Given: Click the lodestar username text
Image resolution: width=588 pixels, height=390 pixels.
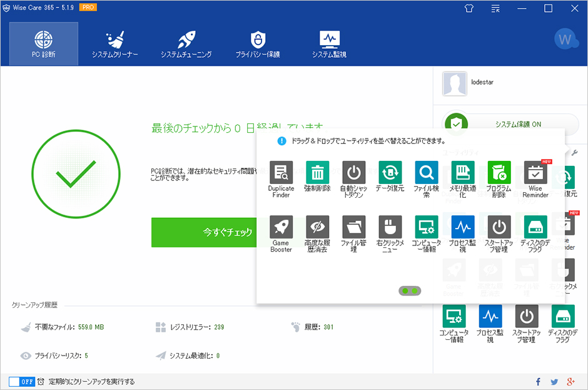Looking at the screenshot, I should pyautogui.click(x=482, y=82).
